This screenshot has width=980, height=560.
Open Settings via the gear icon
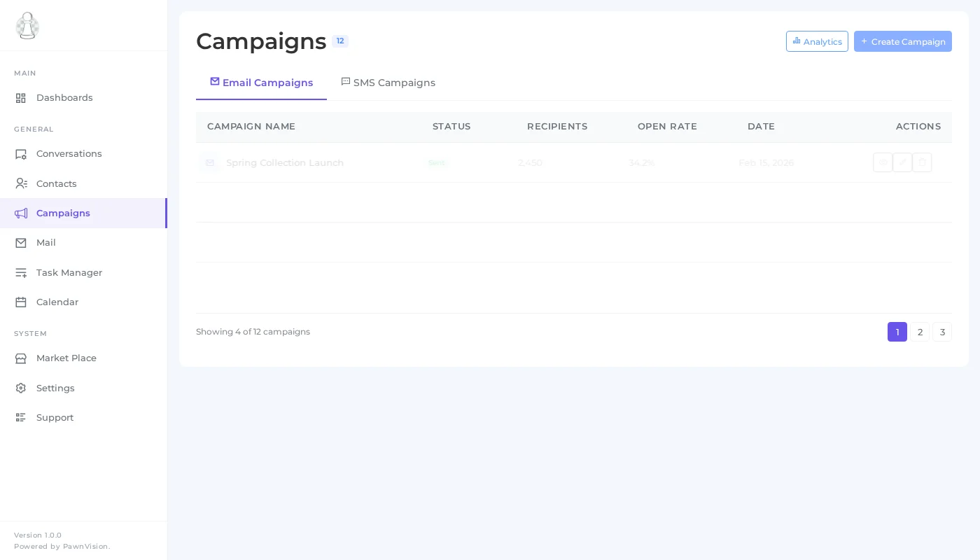click(21, 388)
